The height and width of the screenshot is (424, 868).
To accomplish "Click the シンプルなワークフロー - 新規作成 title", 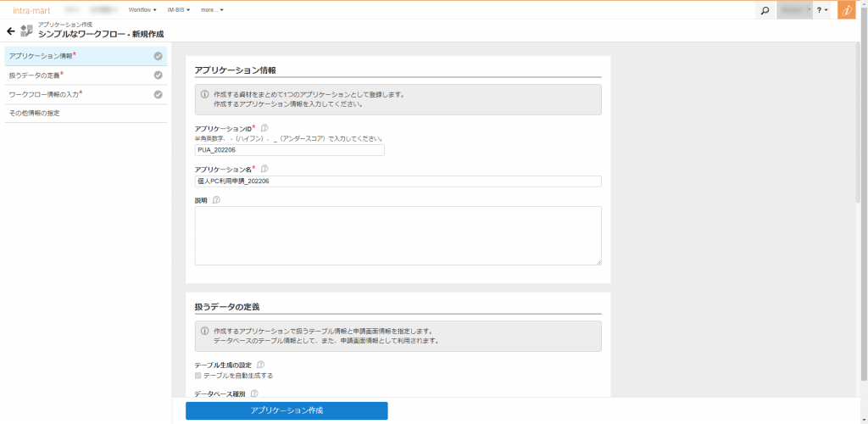I will click(101, 34).
